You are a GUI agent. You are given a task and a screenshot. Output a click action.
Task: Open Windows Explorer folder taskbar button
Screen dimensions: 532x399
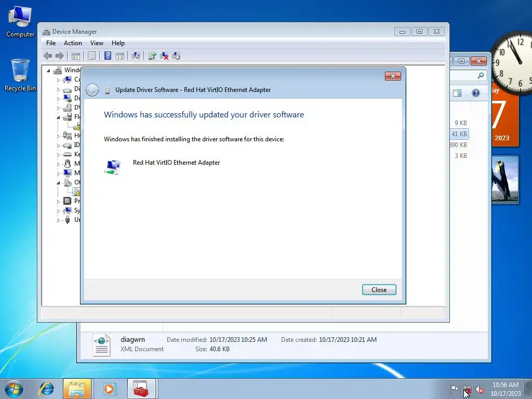tap(77, 389)
